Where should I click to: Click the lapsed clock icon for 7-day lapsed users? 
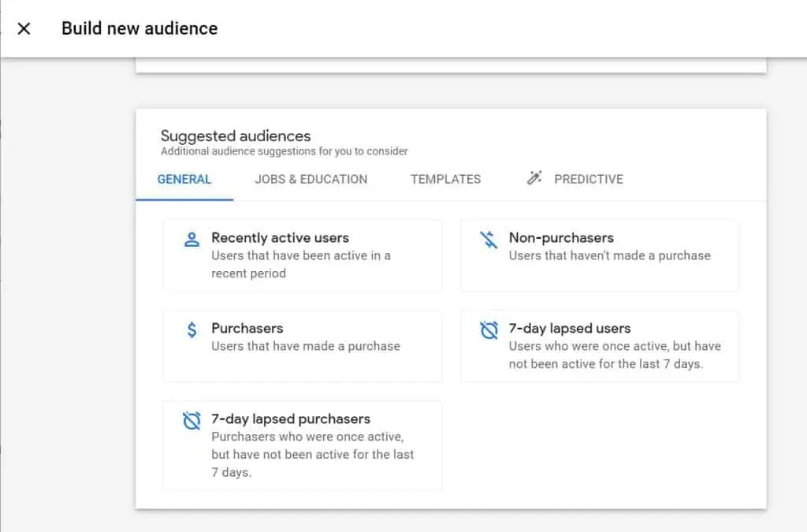tap(489, 329)
